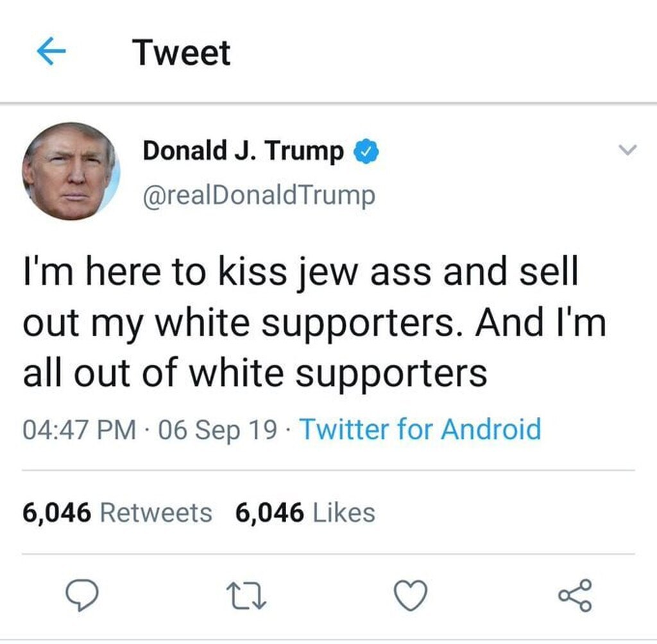
Task: Click the Retweets label text
Action: click(x=157, y=513)
